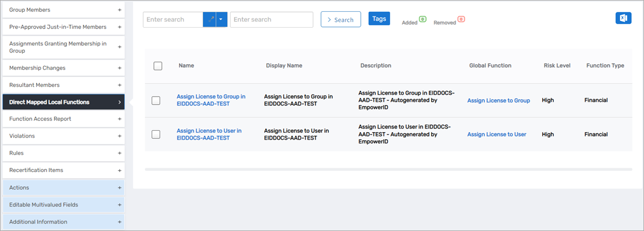The image size is (644, 231).
Task: Click the green Added count badge
Action: pyautogui.click(x=422, y=19)
